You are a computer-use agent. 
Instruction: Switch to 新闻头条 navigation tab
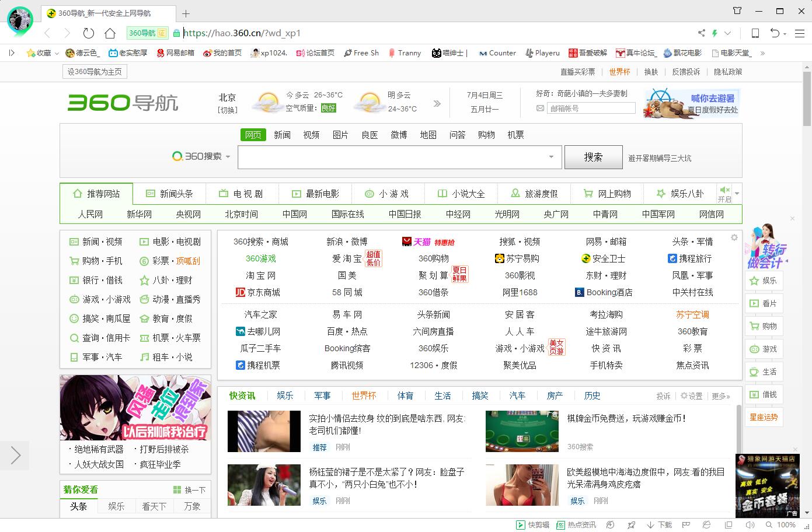tap(169, 194)
